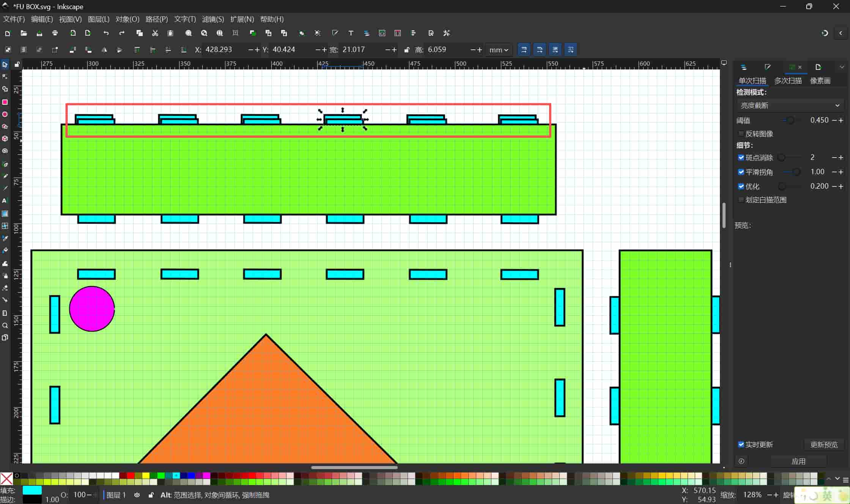The width and height of the screenshot is (850, 504).
Task: Click the Cut scissors icon
Action: [x=155, y=33]
